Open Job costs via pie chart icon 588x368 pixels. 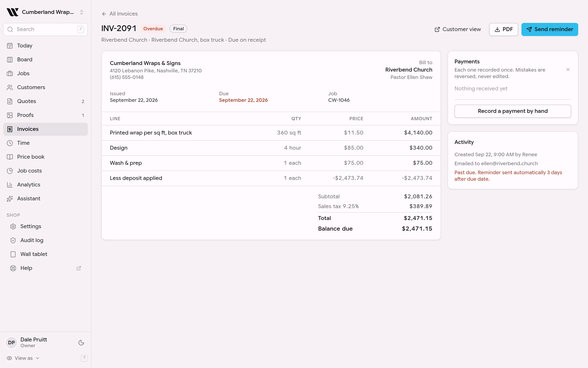click(x=10, y=171)
